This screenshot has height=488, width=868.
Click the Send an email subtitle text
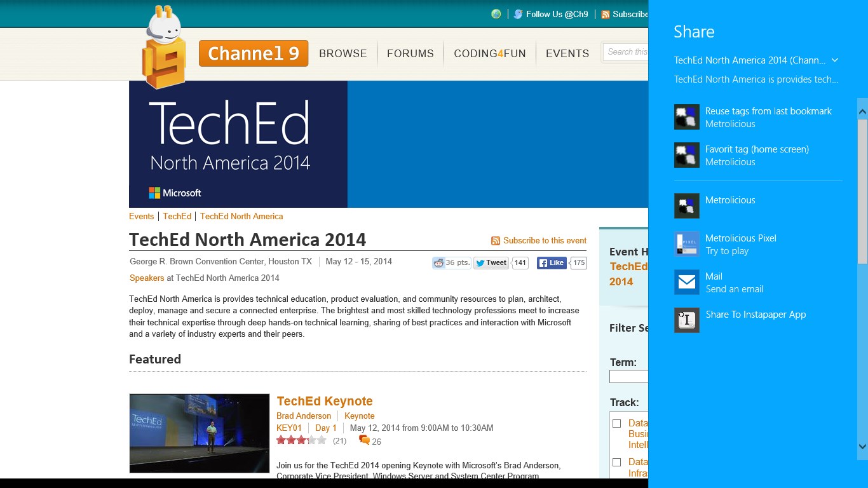pos(735,289)
